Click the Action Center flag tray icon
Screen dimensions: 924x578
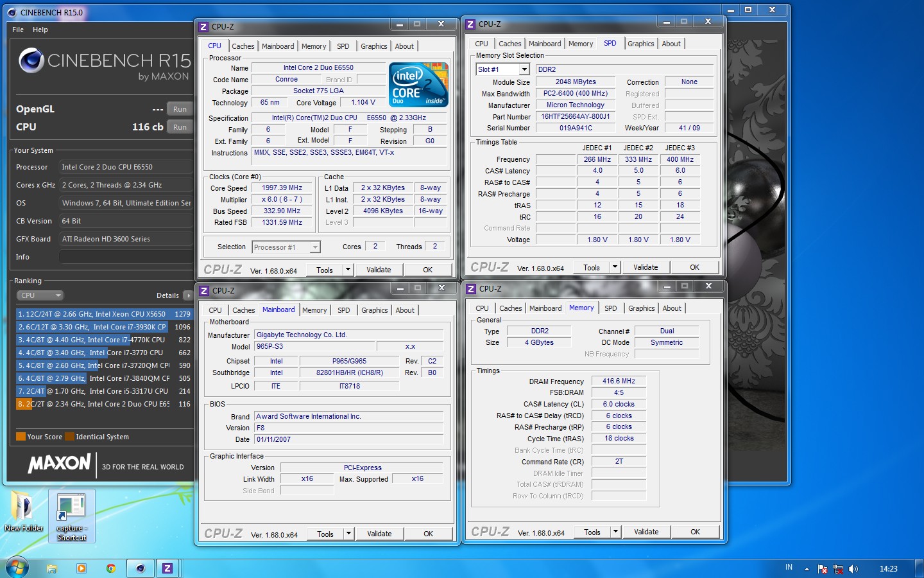coord(823,569)
